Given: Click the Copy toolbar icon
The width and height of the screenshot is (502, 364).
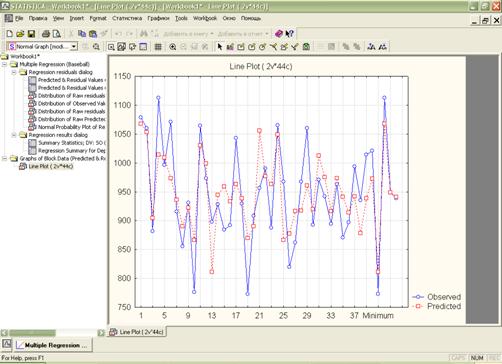Looking at the screenshot, I should 82,33.
